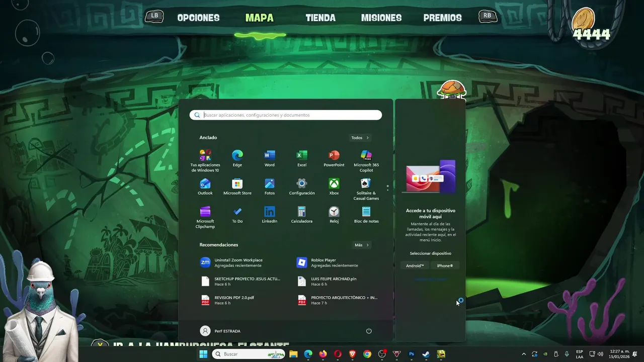Open volume control in system tray
Image resolution: width=644 pixels, height=362 pixels.
[600, 354]
